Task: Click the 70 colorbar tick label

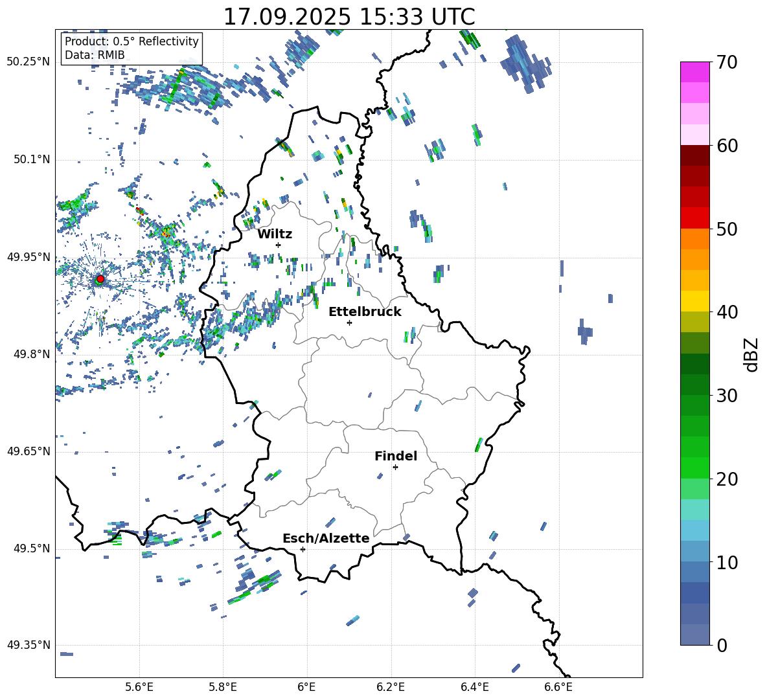Action: [x=727, y=62]
